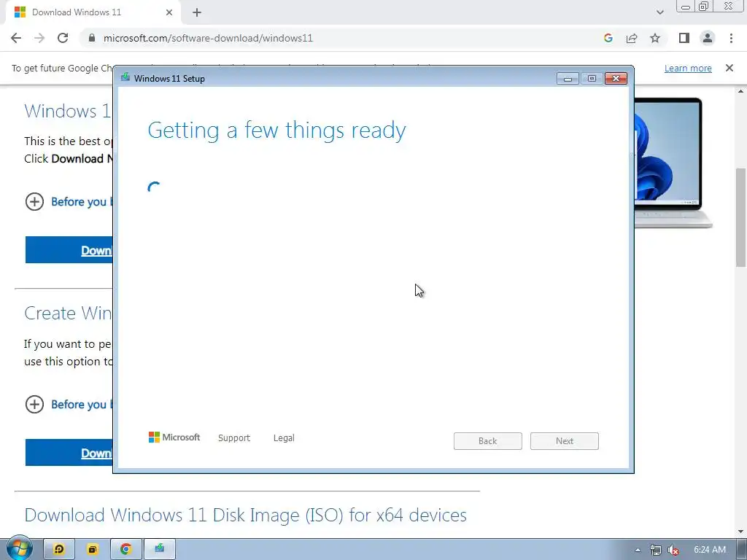
Task: Click the ISO download section heading
Action: coord(245,516)
